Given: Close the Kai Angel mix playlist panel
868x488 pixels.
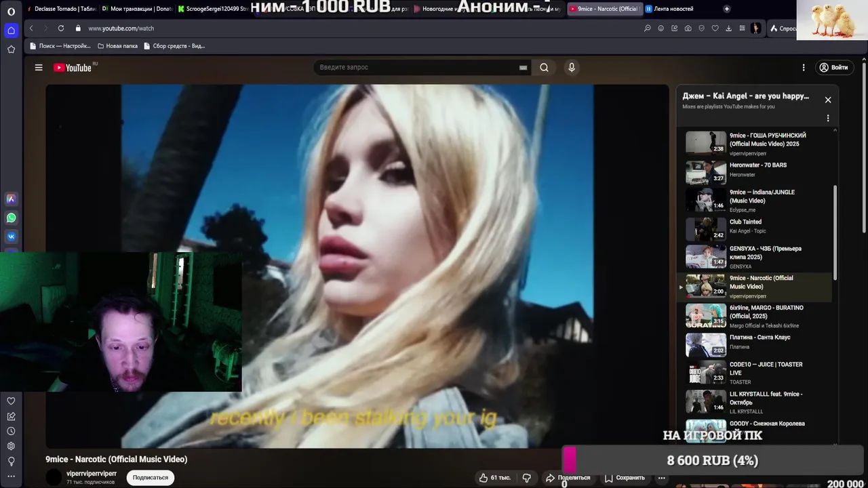Looking at the screenshot, I should 828,100.
